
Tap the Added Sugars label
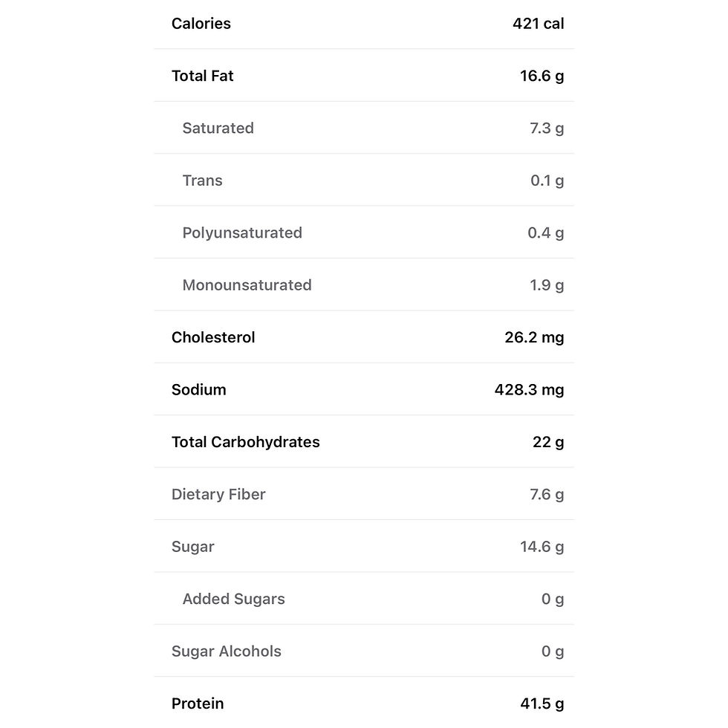(x=233, y=599)
